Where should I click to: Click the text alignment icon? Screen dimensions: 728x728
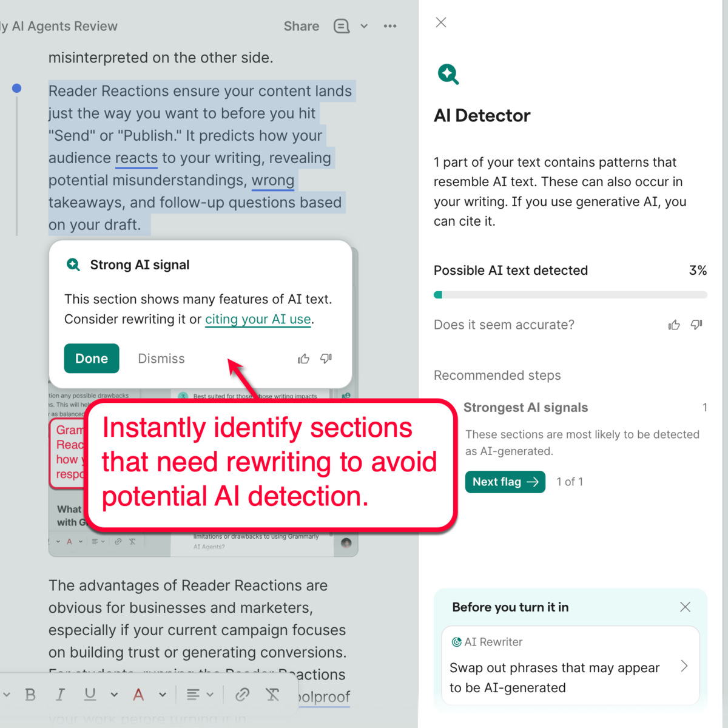click(193, 695)
